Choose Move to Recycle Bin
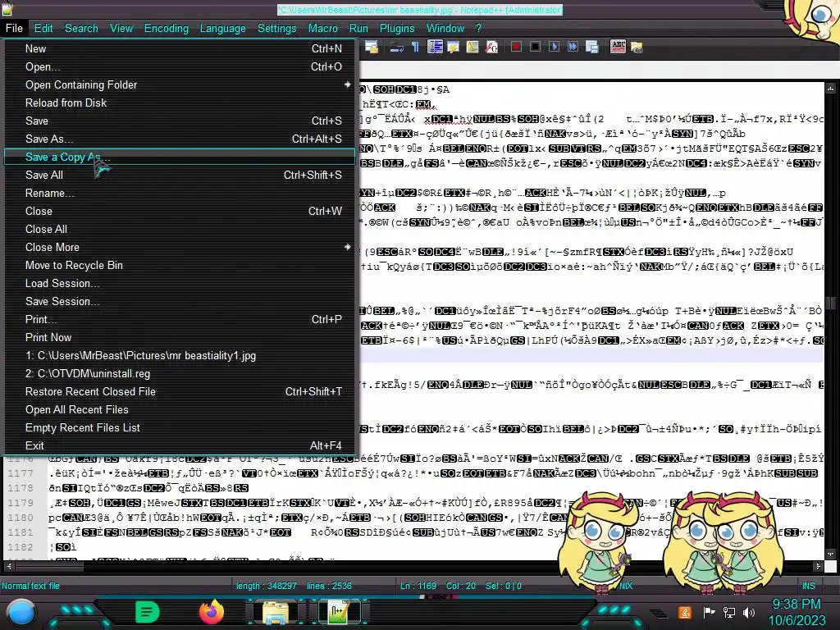Viewport: 840px width, 630px height. click(x=180, y=265)
